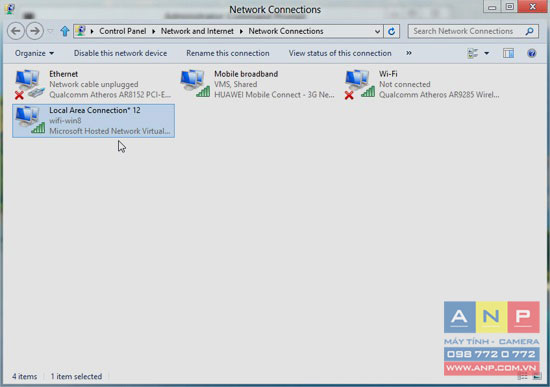Select the Mobile broadband adapter icon

coord(195,84)
